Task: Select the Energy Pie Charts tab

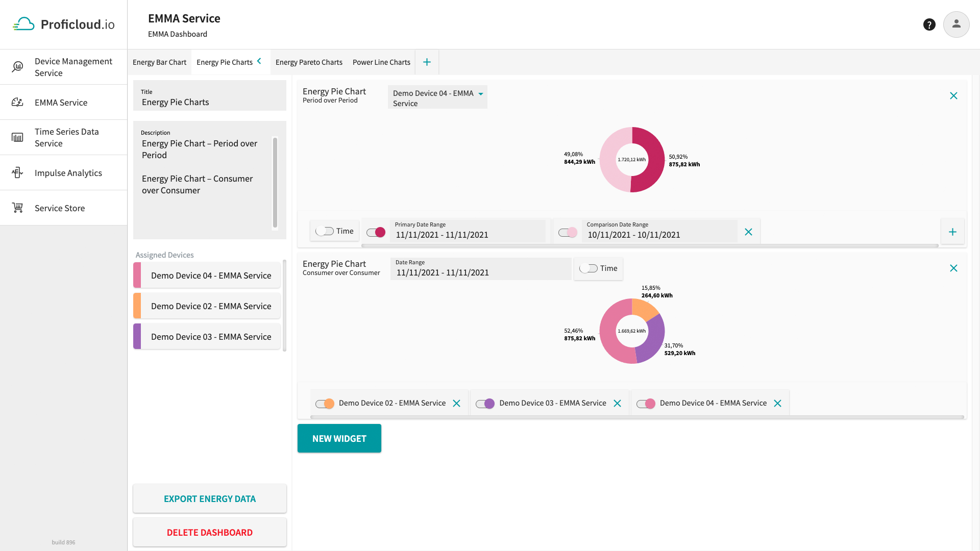Action: tap(225, 62)
